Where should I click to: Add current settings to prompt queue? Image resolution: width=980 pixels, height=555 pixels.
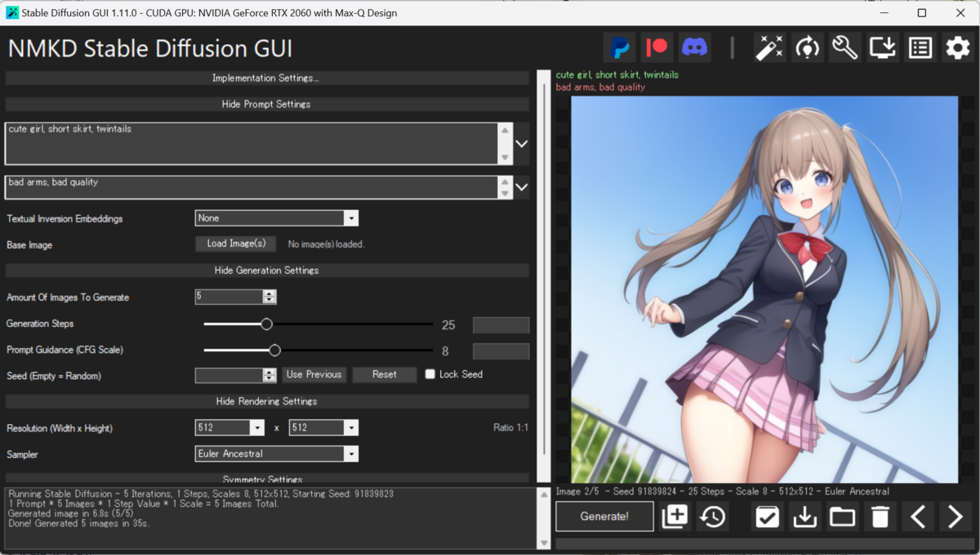click(x=675, y=517)
